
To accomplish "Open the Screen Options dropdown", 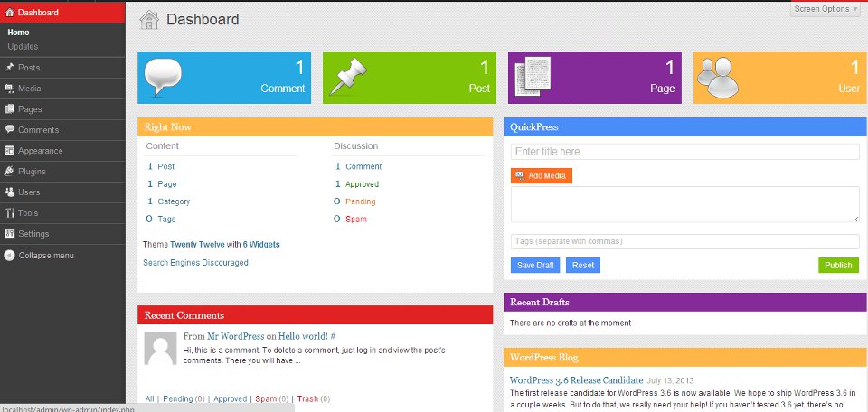I will click(827, 9).
